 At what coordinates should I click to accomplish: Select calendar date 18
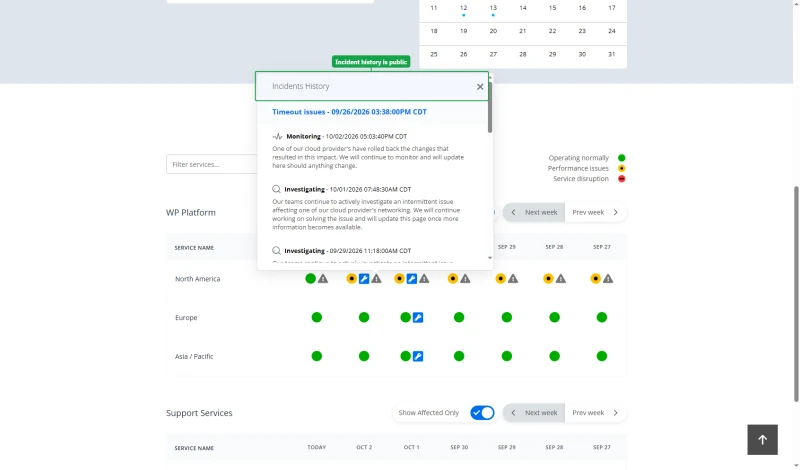tap(434, 31)
